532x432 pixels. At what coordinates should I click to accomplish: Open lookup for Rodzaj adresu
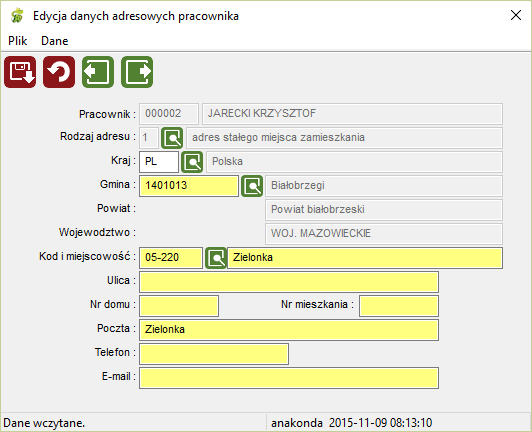[x=172, y=138]
